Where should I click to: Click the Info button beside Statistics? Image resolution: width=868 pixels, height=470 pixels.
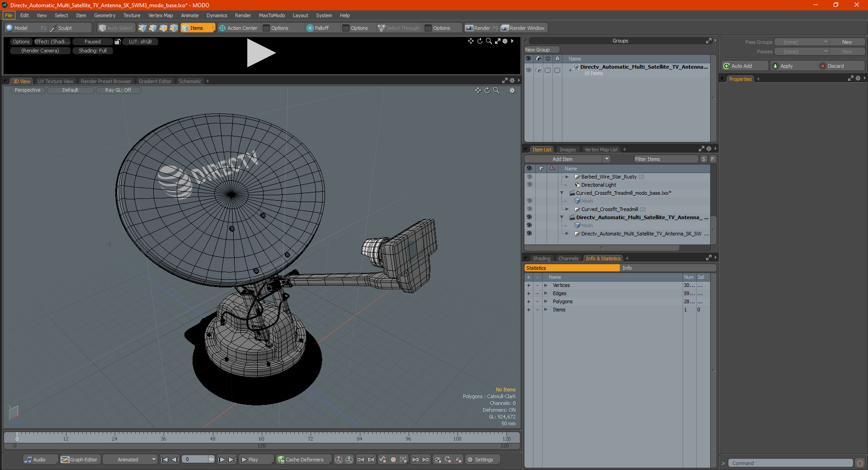668,268
